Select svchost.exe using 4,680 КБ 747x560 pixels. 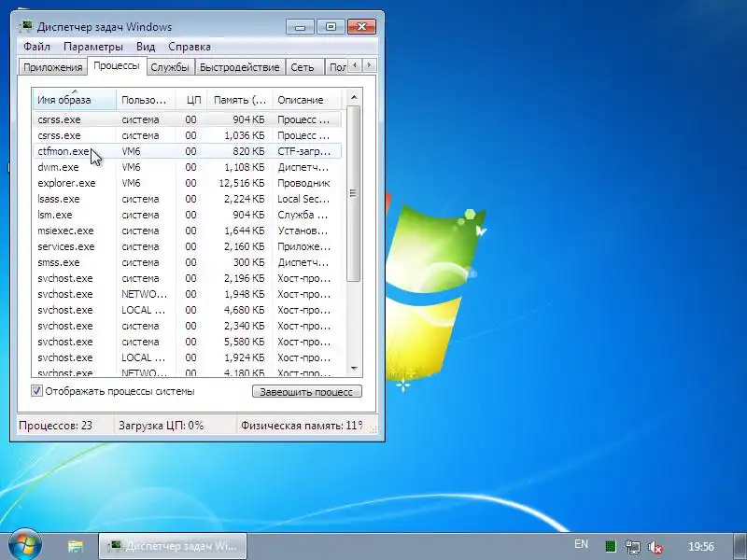pos(187,310)
